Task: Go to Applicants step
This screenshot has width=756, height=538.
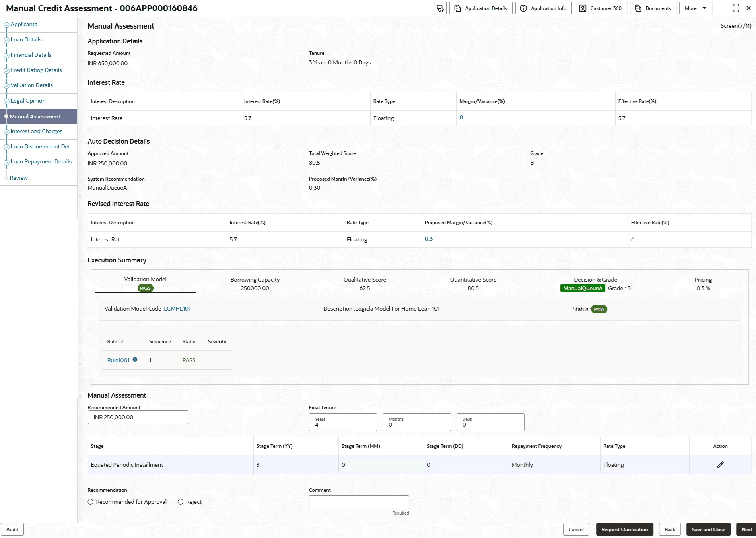Action: point(24,25)
